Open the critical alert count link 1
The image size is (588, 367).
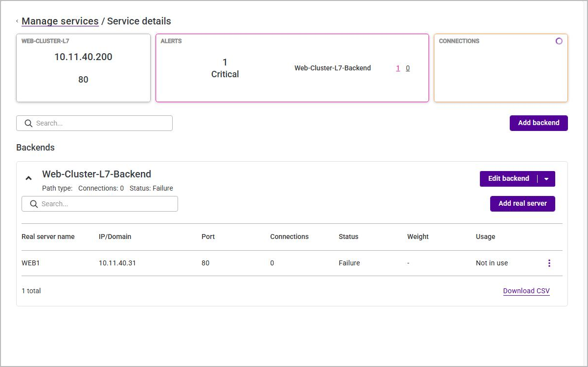tap(398, 68)
